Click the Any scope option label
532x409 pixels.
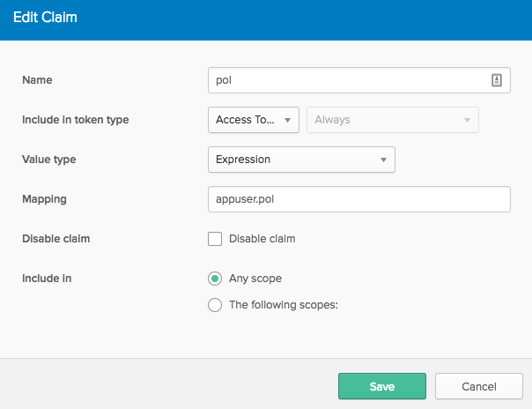255,279
